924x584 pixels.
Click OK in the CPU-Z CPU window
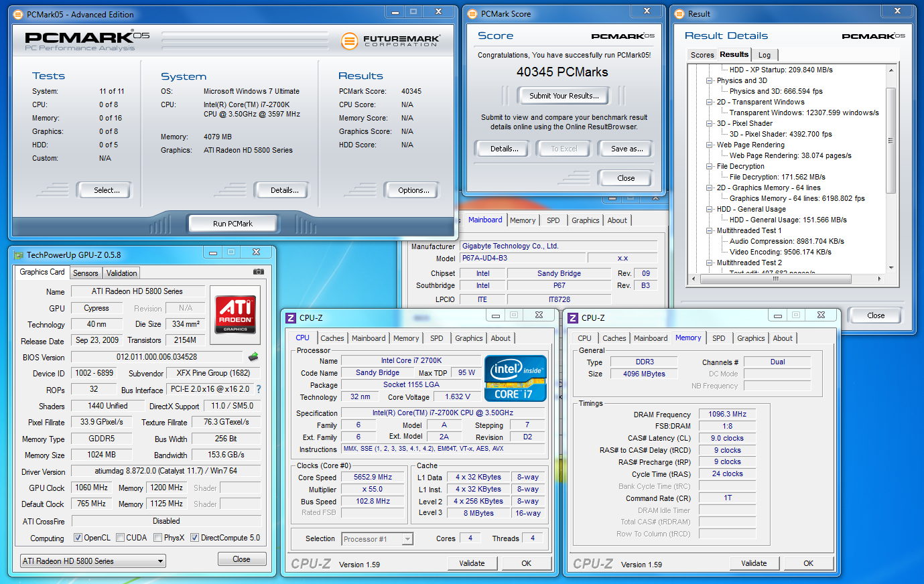click(527, 563)
